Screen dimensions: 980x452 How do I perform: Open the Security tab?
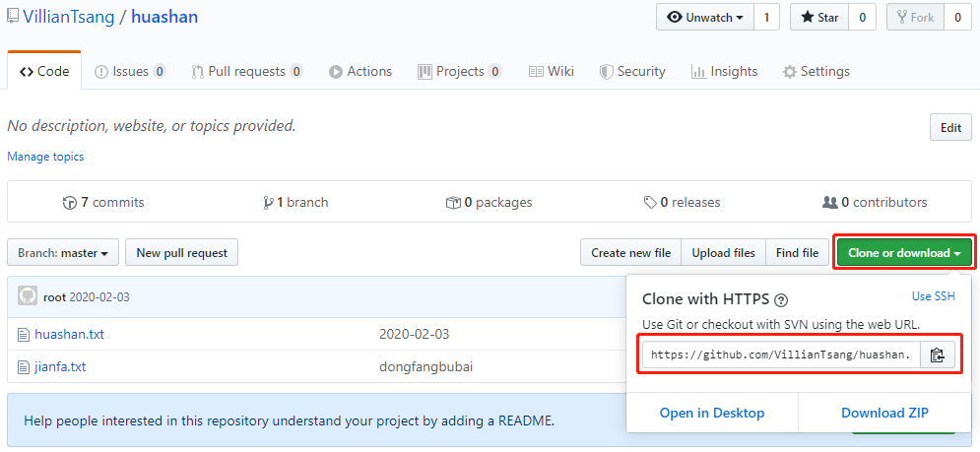pyautogui.click(x=632, y=71)
